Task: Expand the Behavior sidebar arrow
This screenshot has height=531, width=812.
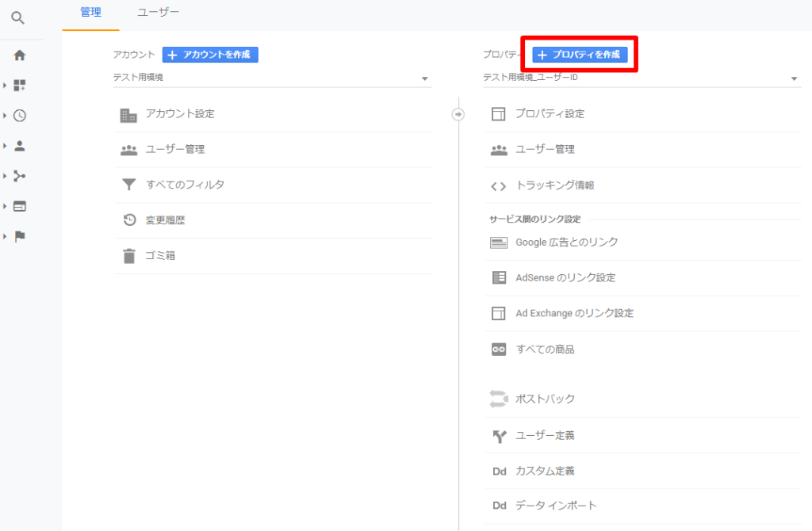Action: (5, 206)
